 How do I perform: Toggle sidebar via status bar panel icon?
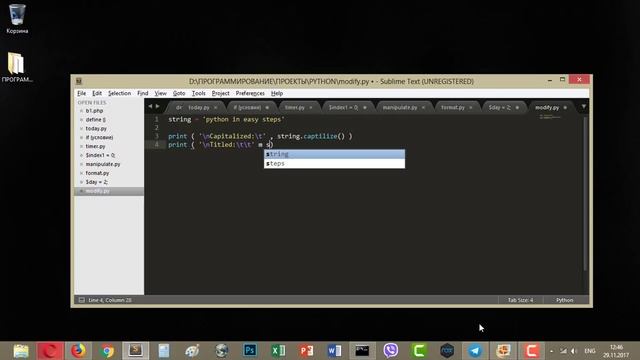[81, 300]
